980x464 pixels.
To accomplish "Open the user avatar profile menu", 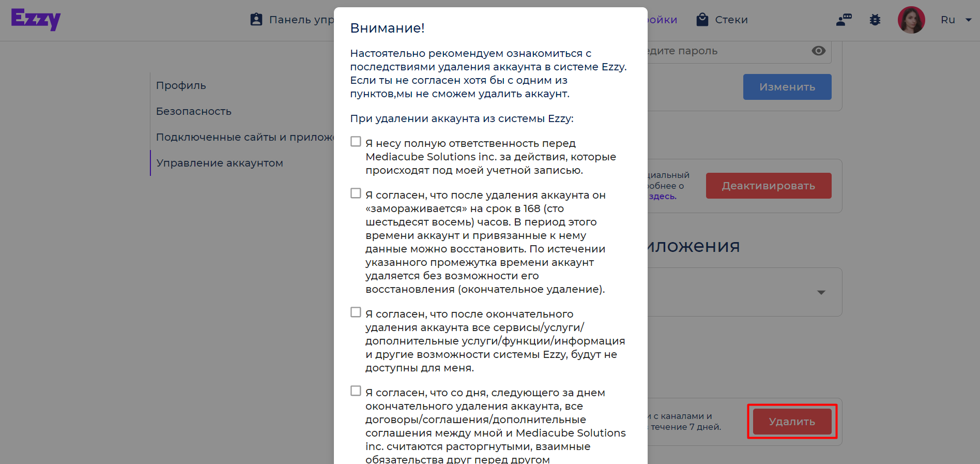I will click(x=911, y=20).
